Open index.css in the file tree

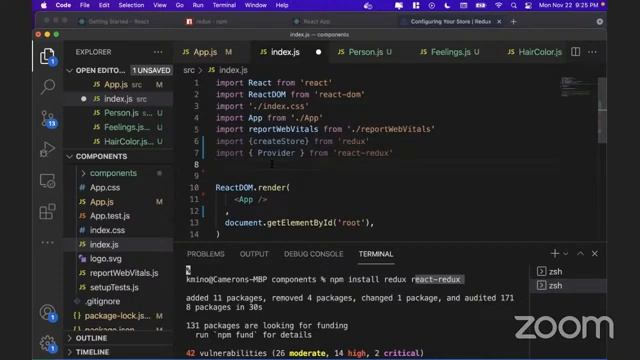tap(118, 230)
